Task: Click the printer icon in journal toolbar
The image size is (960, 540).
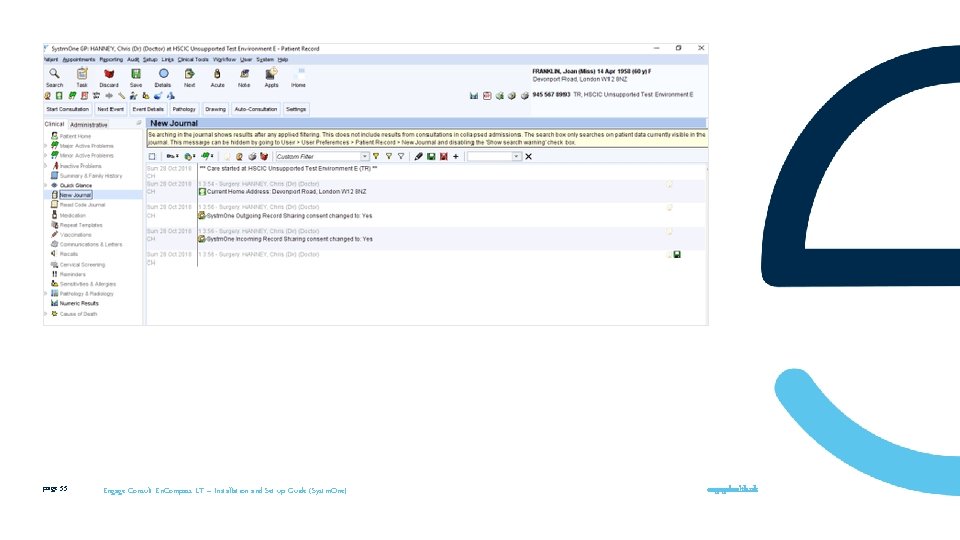Action: pos(252,157)
